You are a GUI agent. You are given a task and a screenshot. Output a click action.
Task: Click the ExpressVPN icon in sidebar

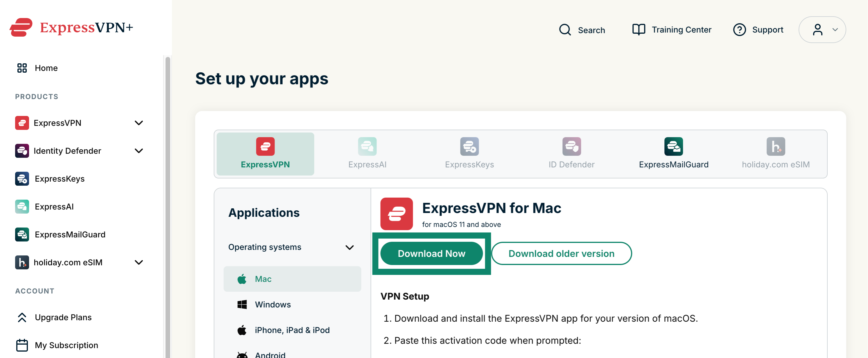point(22,123)
